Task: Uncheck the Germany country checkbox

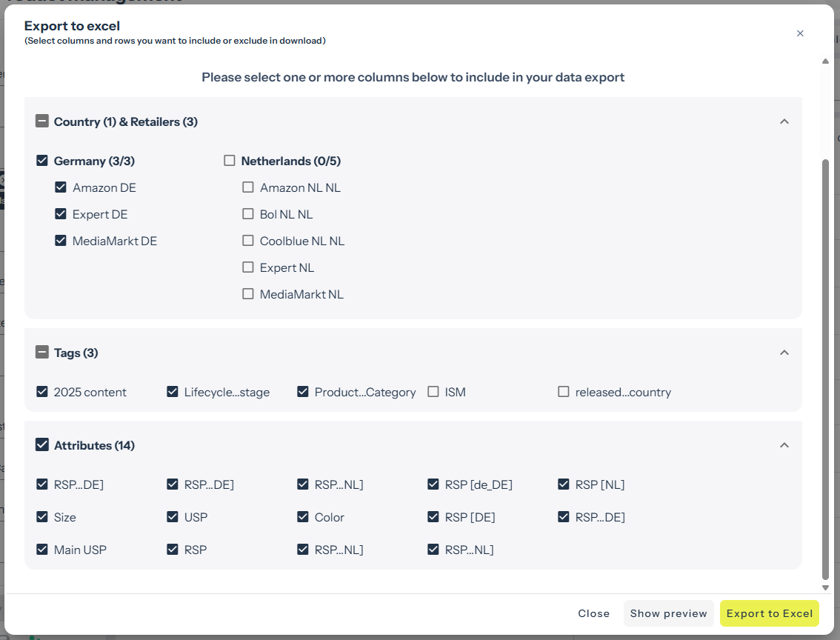Action: [42, 161]
